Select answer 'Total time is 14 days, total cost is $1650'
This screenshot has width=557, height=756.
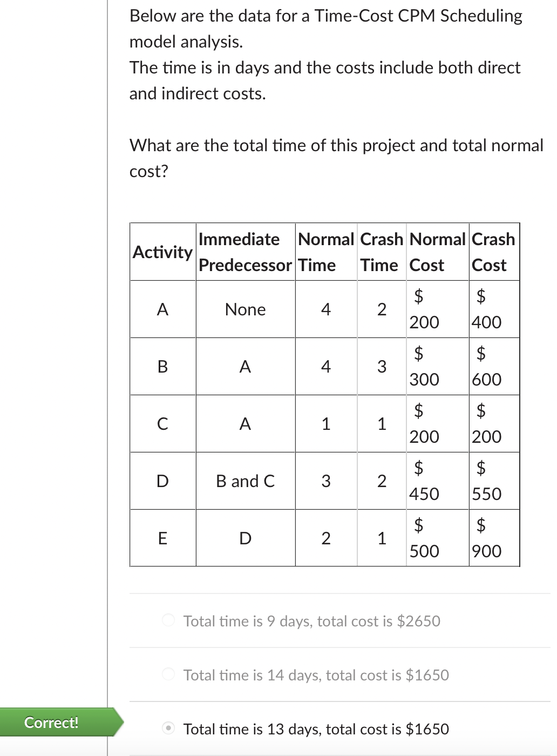tap(167, 675)
